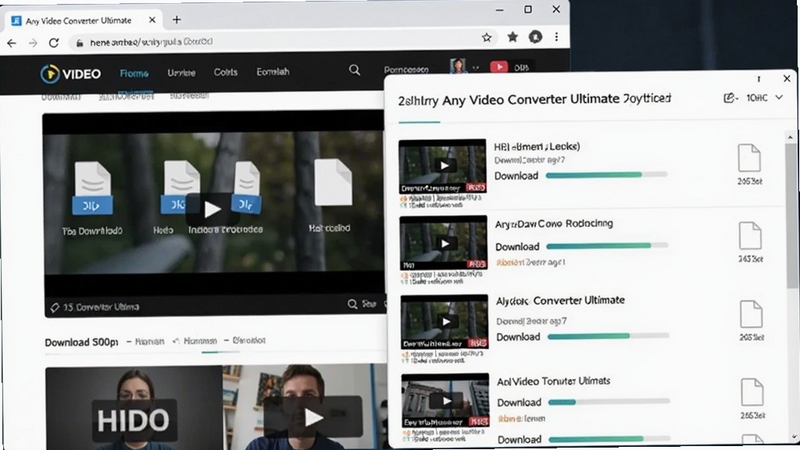Click the export icon in the panel header
The image size is (800, 450).
(x=731, y=98)
